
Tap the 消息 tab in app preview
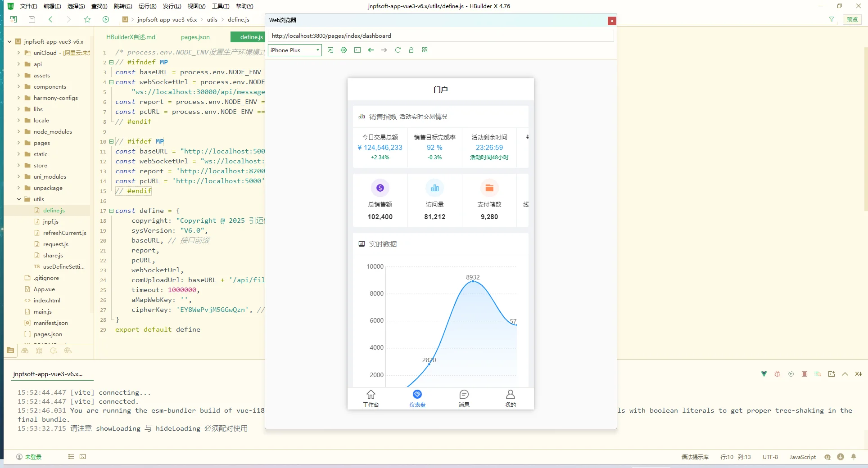464,399
